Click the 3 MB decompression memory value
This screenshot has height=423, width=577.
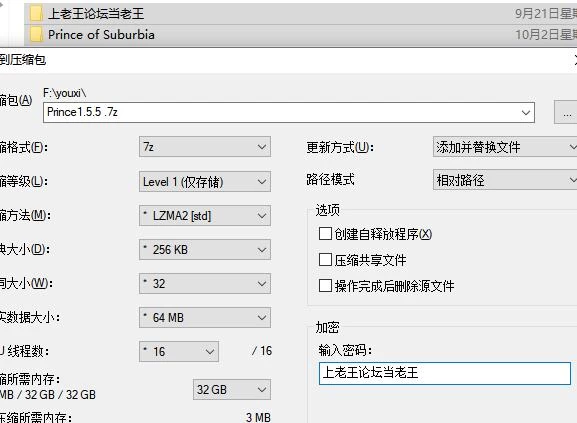pos(258,417)
